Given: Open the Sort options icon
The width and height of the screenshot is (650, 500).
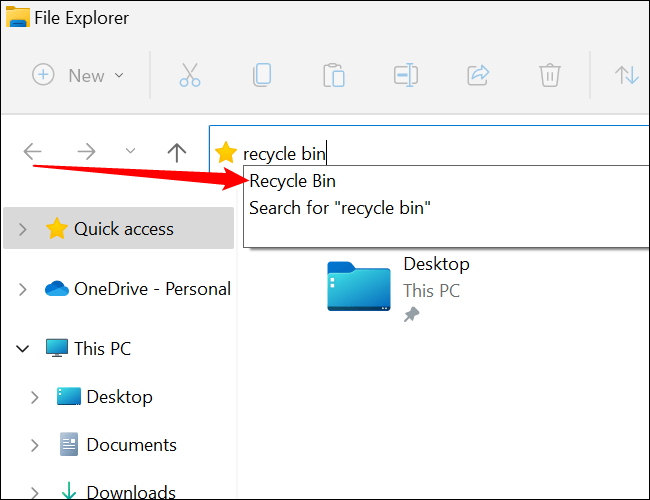Looking at the screenshot, I should [x=627, y=75].
